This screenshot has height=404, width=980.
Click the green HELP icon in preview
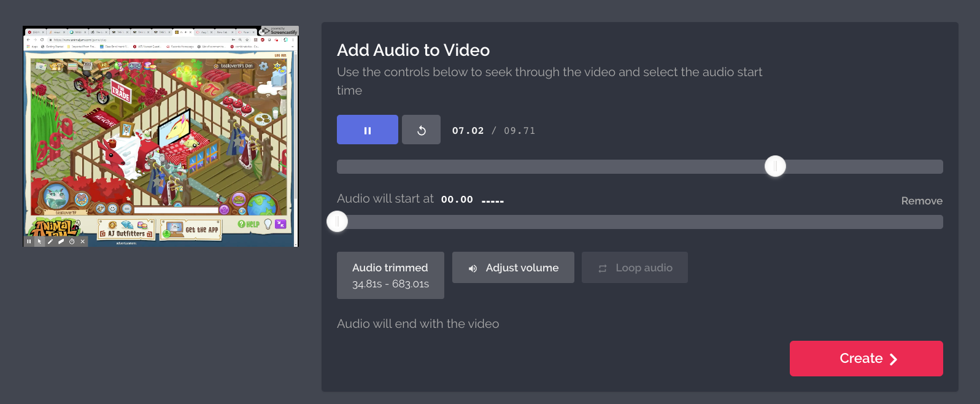pos(249,224)
